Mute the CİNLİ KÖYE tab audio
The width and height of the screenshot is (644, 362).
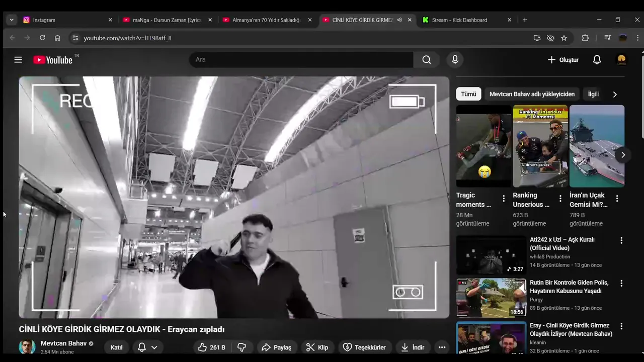point(399,20)
